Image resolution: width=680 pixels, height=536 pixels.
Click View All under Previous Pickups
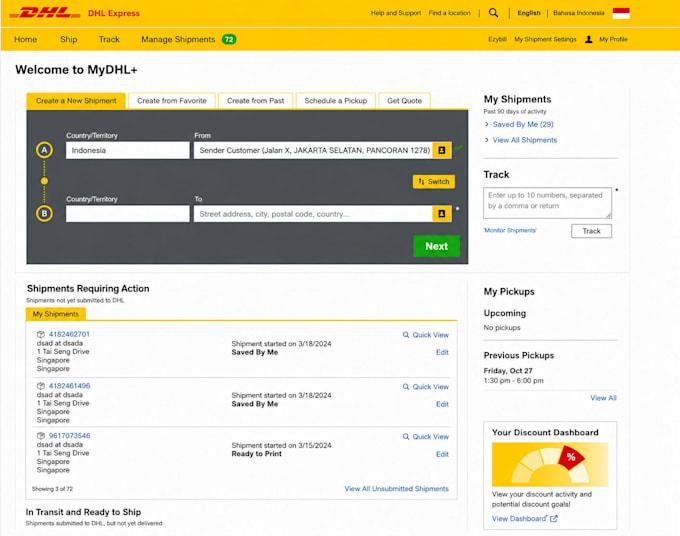point(603,398)
